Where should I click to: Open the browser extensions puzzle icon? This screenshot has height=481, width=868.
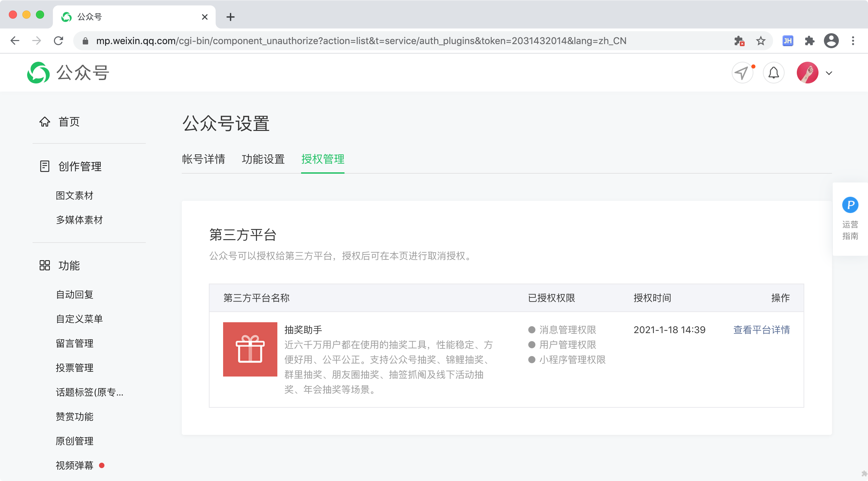pos(810,41)
